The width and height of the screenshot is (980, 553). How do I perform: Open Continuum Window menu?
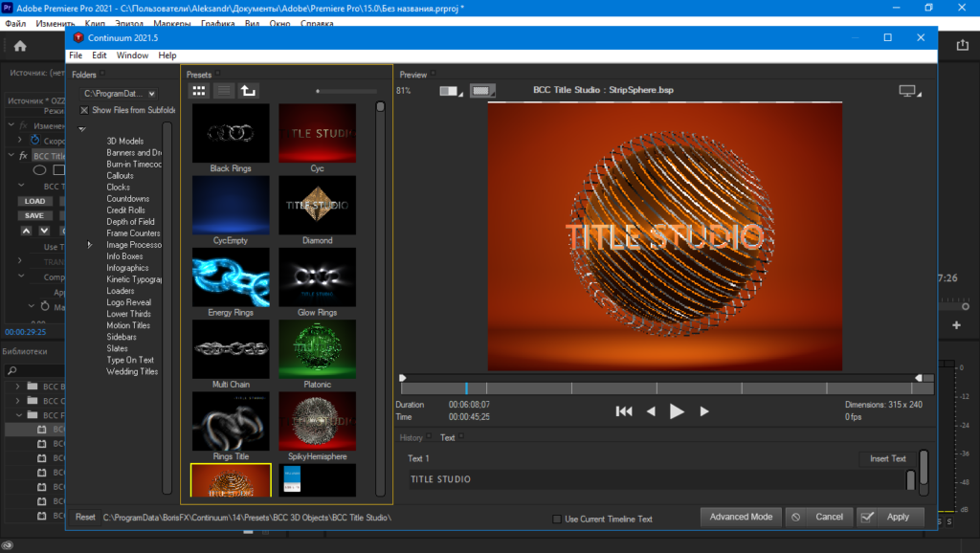pyautogui.click(x=132, y=55)
